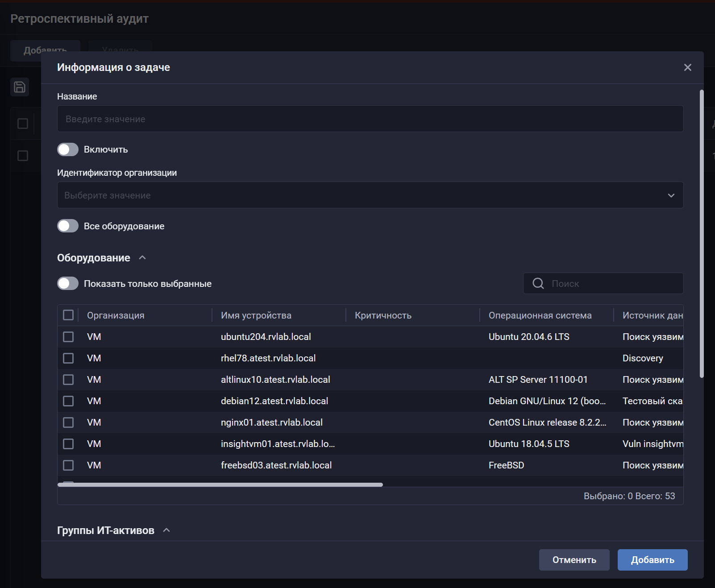Click the dialog's vertical scrollbar

tap(701, 234)
